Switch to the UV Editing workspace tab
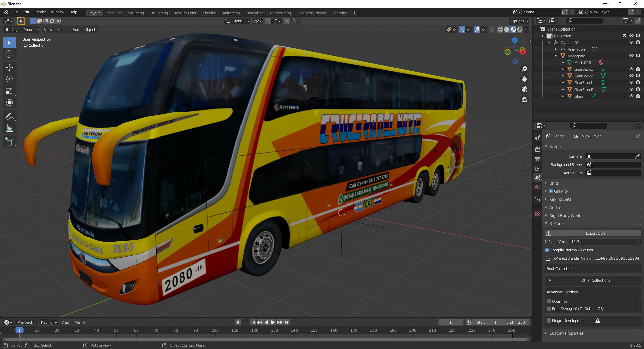 tap(159, 13)
